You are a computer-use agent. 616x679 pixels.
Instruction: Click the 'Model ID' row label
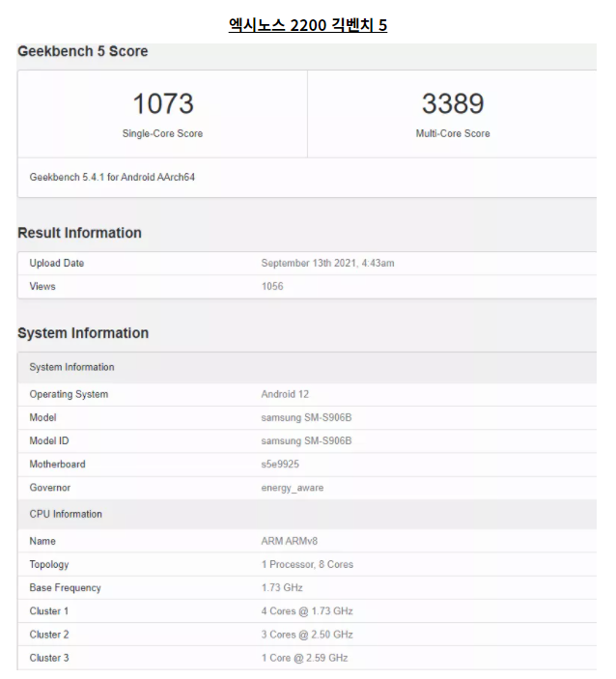pos(49,440)
